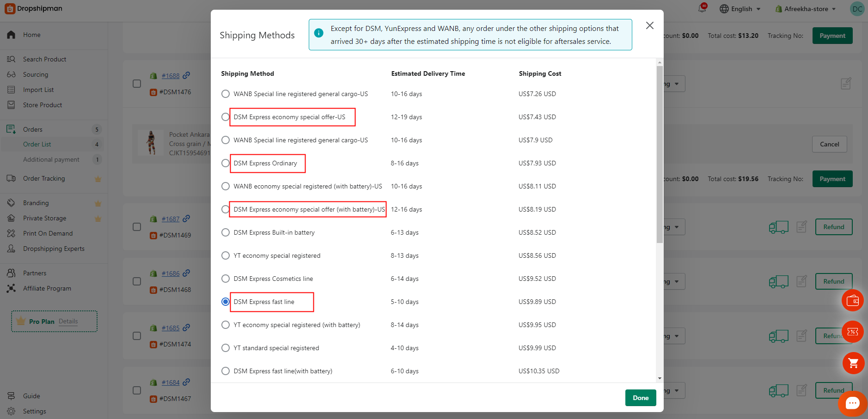The height and width of the screenshot is (419, 868).
Task: Open Partners page
Action: click(35, 273)
